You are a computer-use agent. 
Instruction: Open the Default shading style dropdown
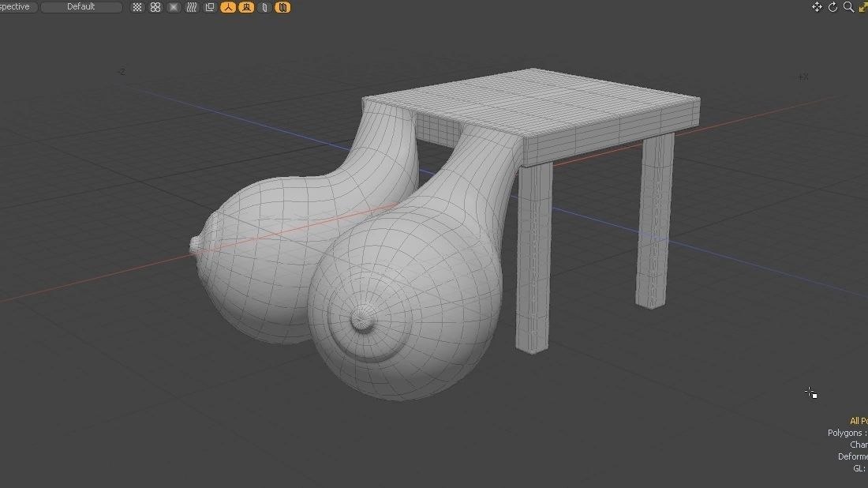point(81,6)
